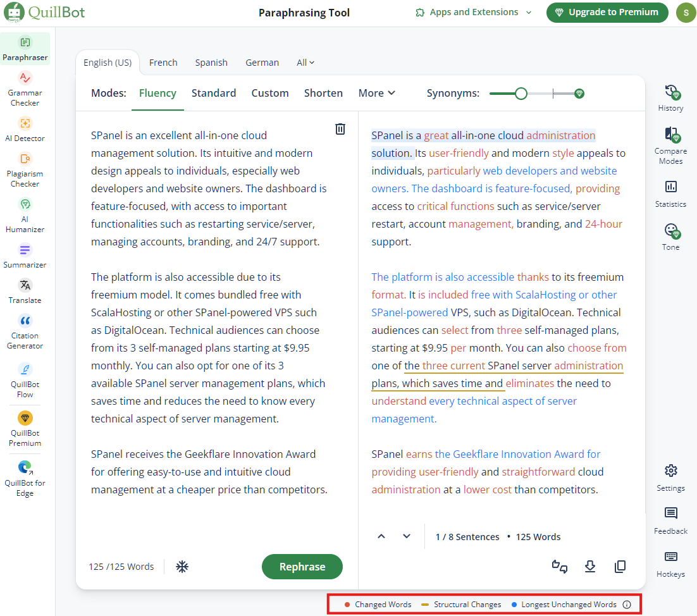This screenshot has height=616, width=697.
Task: Click the Changed Words legend item
Action: [x=378, y=605]
